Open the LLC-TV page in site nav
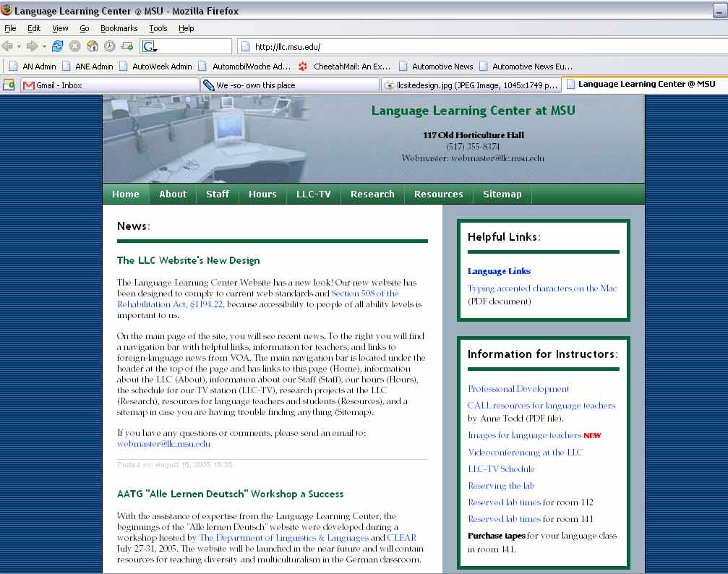This screenshot has height=574, width=728. tap(313, 194)
